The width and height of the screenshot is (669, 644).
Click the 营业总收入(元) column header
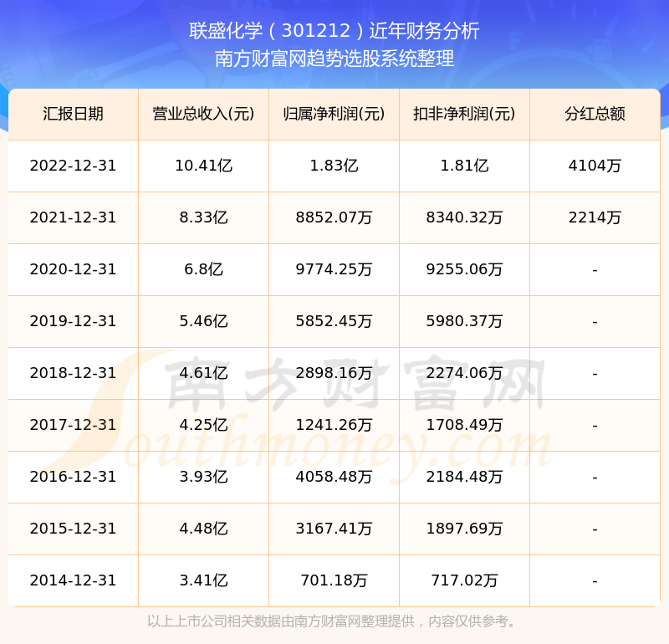203,114
